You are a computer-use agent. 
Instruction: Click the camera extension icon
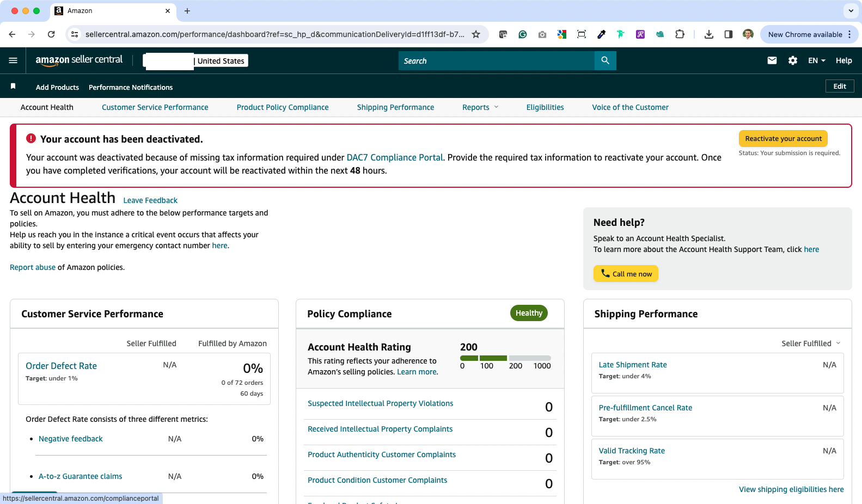click(x=542, y=34)
